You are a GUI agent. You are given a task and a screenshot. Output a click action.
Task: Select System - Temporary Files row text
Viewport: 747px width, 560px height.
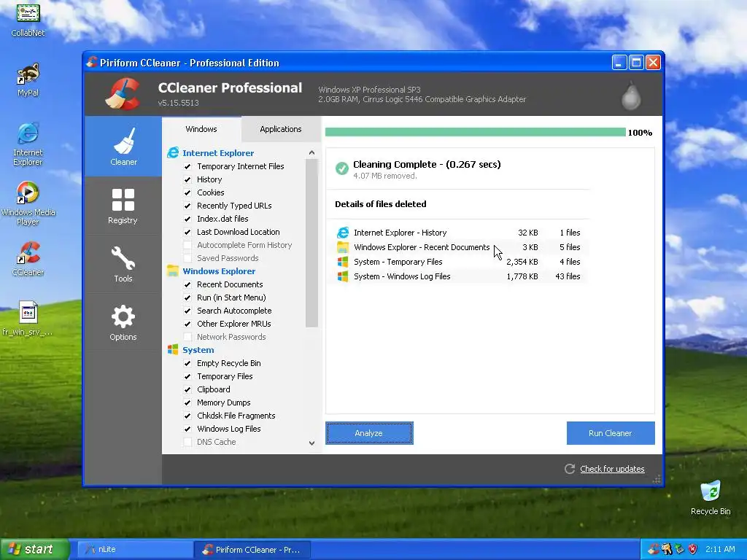pos(398,262)
